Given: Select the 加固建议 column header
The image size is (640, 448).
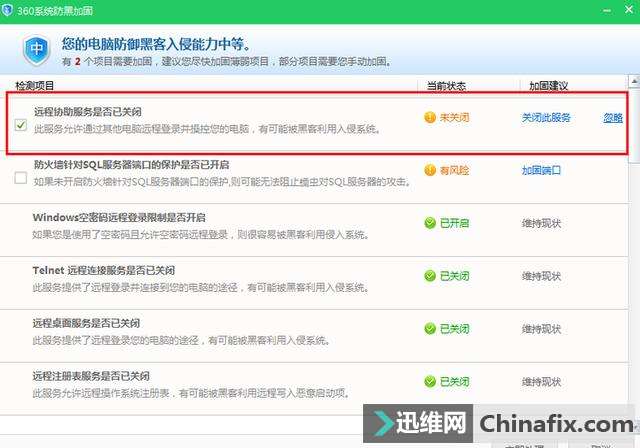Looking at the screenshot, I should (x=548, y=86).
